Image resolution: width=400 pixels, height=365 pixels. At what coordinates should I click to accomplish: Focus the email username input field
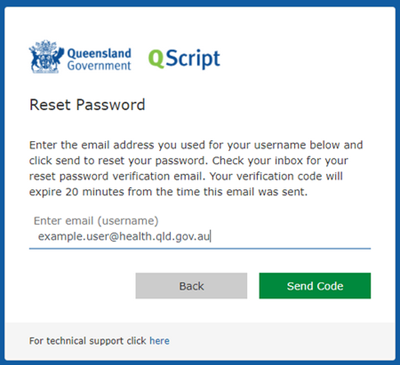200,236
